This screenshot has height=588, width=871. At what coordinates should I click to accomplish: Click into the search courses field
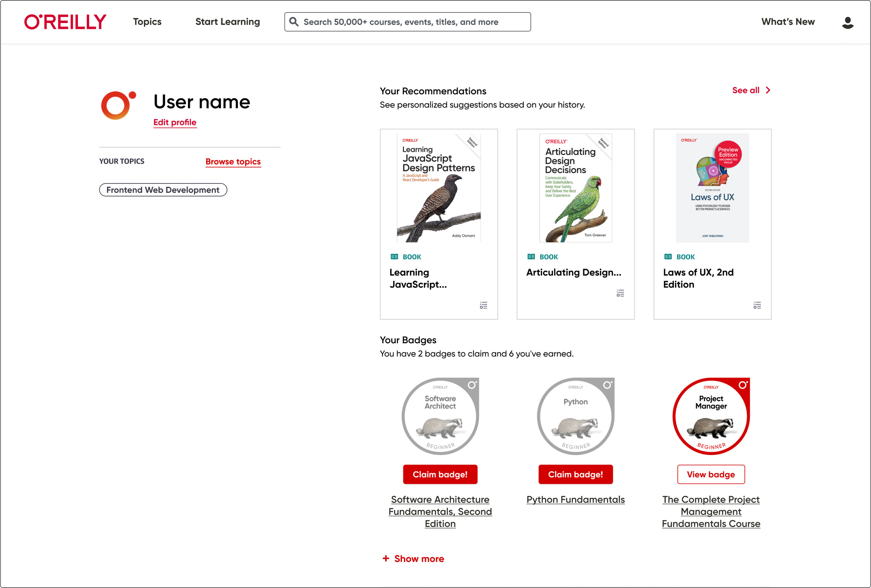pyautogui.click(x=412, y=22)
